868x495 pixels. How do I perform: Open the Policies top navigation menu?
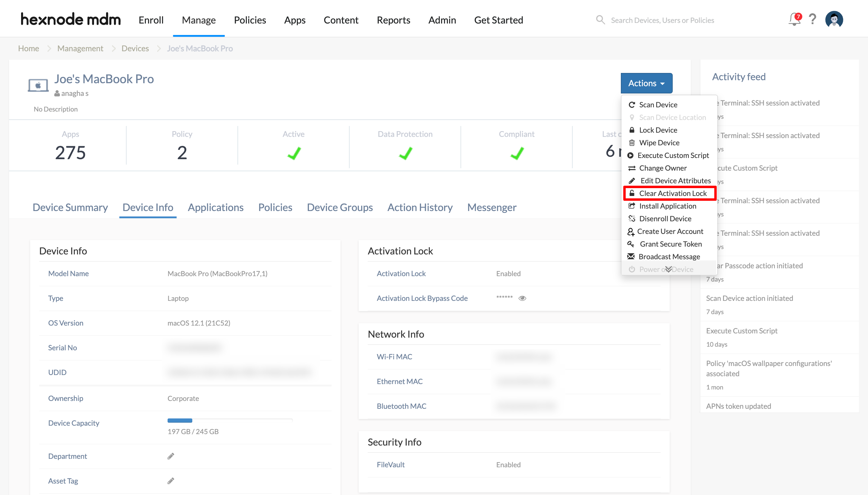click(x=250, y=20)
